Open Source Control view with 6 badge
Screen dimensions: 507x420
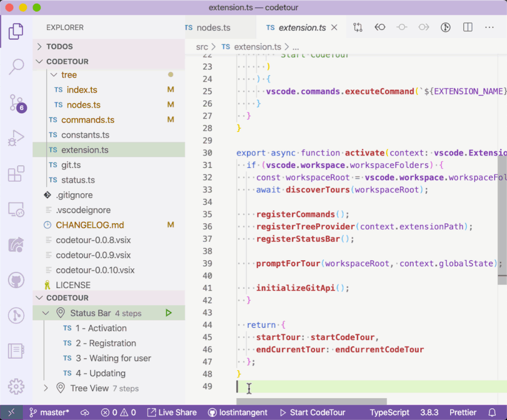click(x=17, y=103)
